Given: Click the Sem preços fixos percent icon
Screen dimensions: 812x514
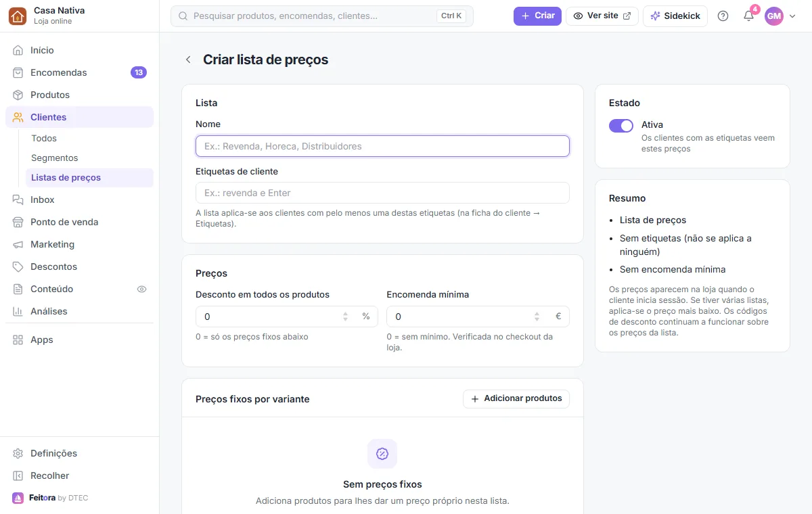Looking at the screenshot, I should (x=382, y=454).
